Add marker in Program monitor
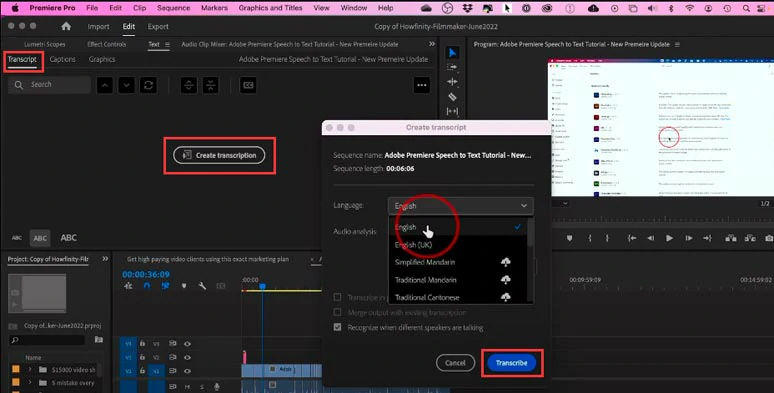 coord(570,238)
